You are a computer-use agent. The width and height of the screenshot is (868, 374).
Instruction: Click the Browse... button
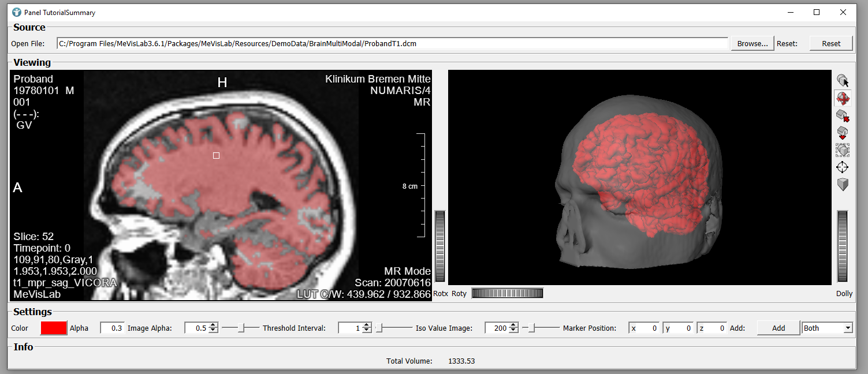tap(752, 43)
